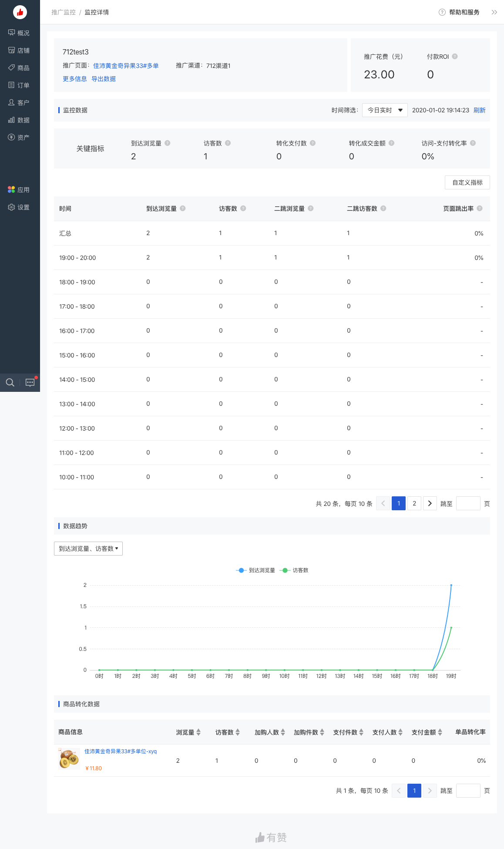Go to page 2 of the hourly table

pyautogui.click(x=414, y=503)
